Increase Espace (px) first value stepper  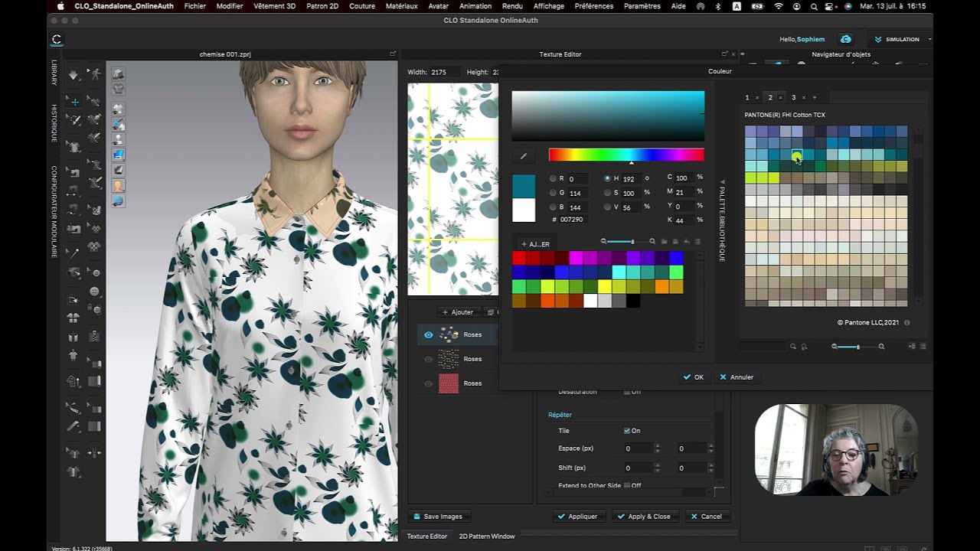(x=657, y=446)
